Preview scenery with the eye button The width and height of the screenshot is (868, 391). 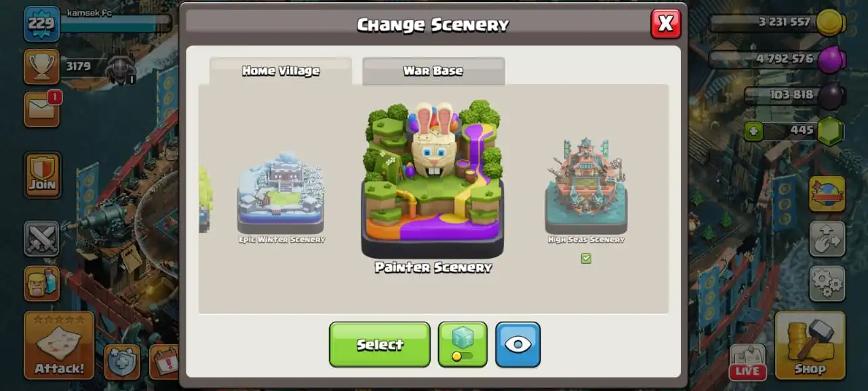pyautogui.click(x=518, y=344)
